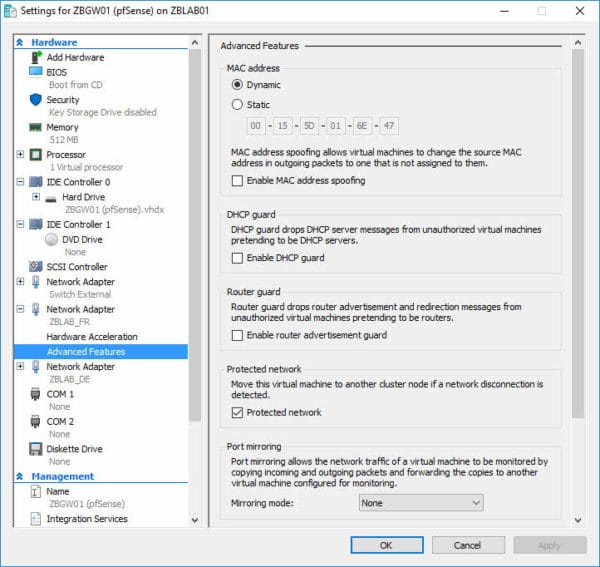600x567 pixels.
Task: Open Integration Services settings
Action: click(x=87, y=519)
